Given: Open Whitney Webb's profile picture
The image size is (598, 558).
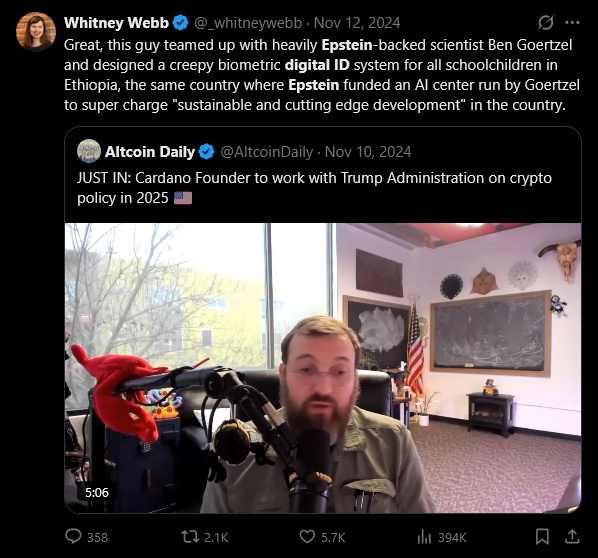Looking at the screenshot, I should (36, 32).
